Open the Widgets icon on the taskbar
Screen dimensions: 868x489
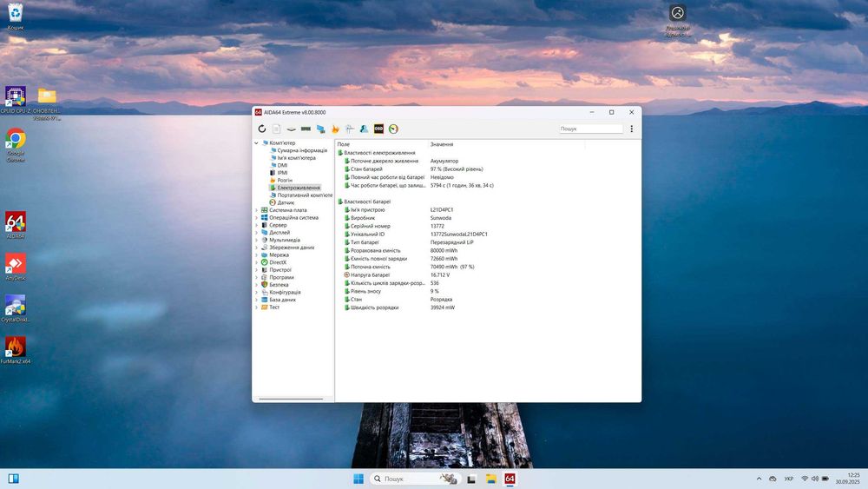coord(13,479)
